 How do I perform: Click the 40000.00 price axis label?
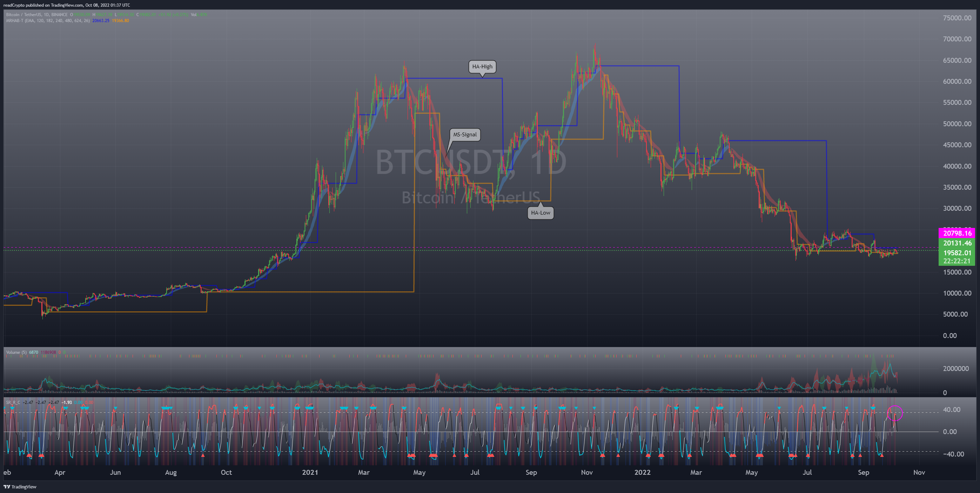coord(957,166)
